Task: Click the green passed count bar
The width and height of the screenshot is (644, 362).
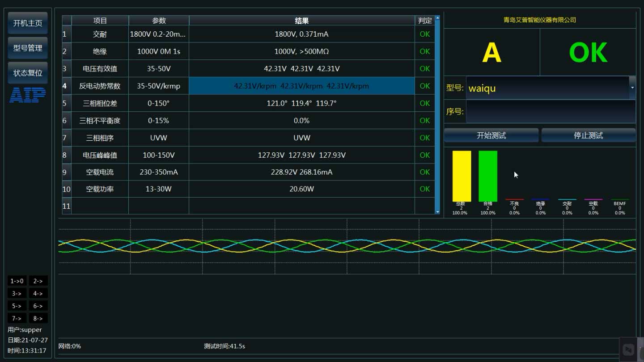Action: pyautogui.click(x=487, y=176)
